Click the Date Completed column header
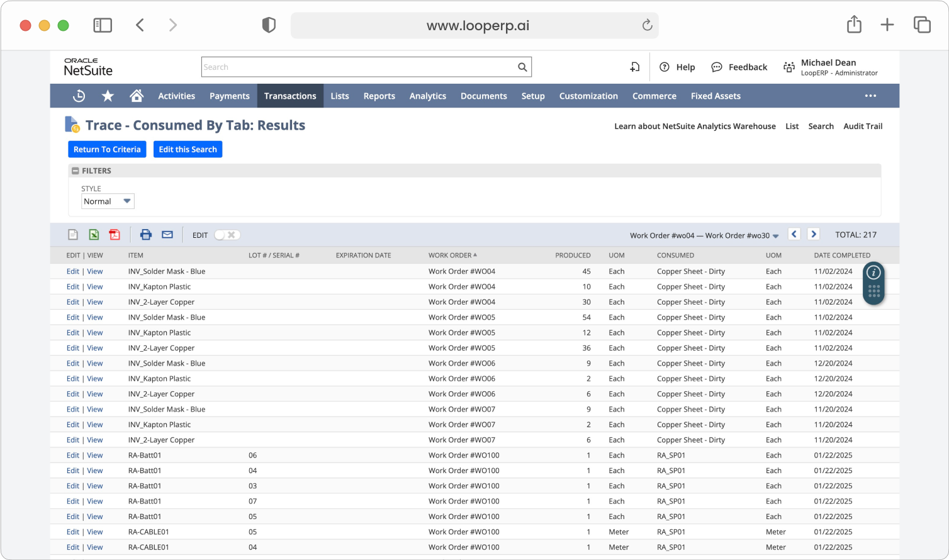The height and width of the screenshot is (560, 949). (842, 255)
